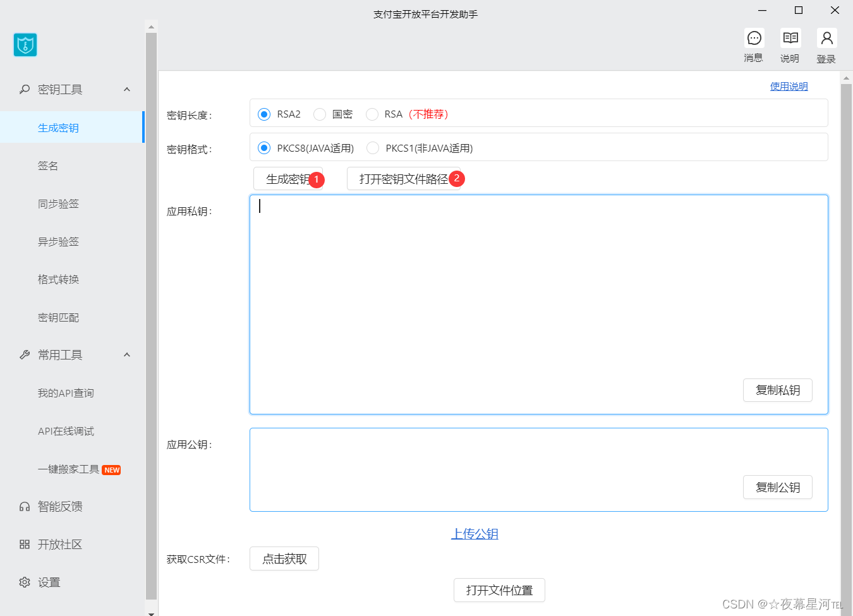This screenshot has width=853, height=616.
Task: Select the 国密 key length option
Action: 320,114
